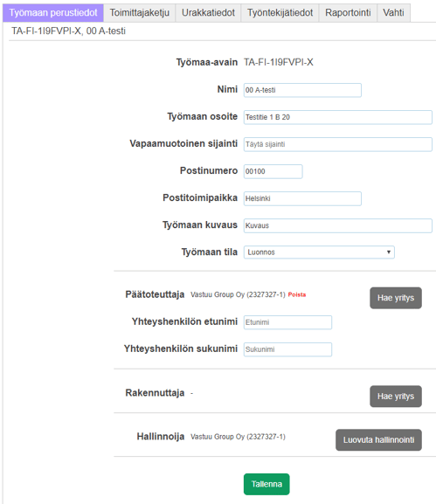Select the Työmaan perustiedot tab
This screenshot has width=436, height=504.
coord(53,13)
